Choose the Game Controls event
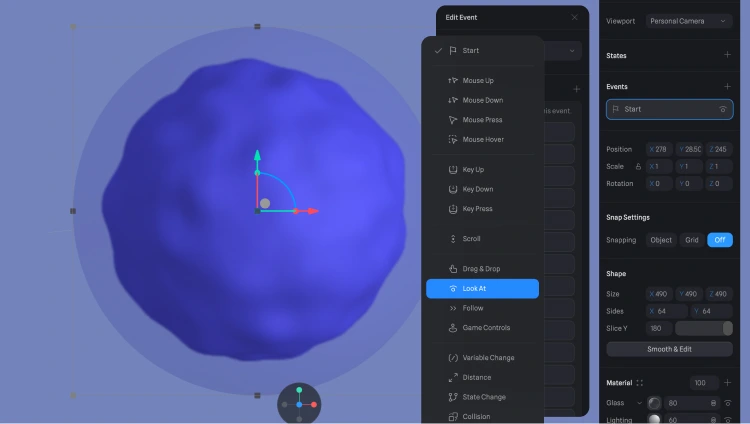The image size is (750, 424). [482, 327]
